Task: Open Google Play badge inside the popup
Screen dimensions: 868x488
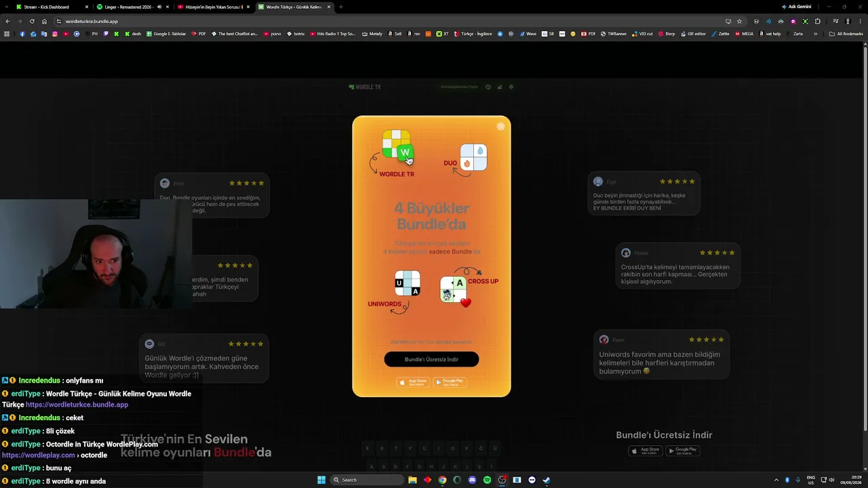Action: coord(450,382)
